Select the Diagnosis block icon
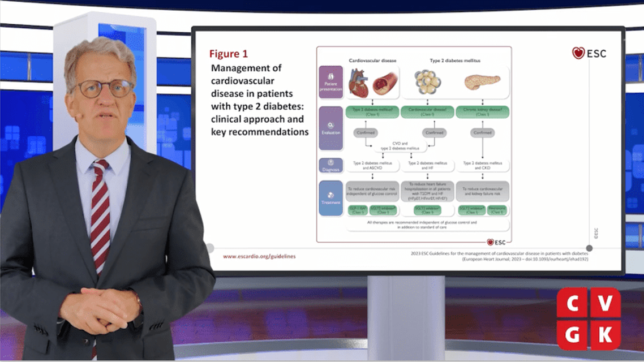Viewport: 644px width, 362px height. tap(330, 166)
